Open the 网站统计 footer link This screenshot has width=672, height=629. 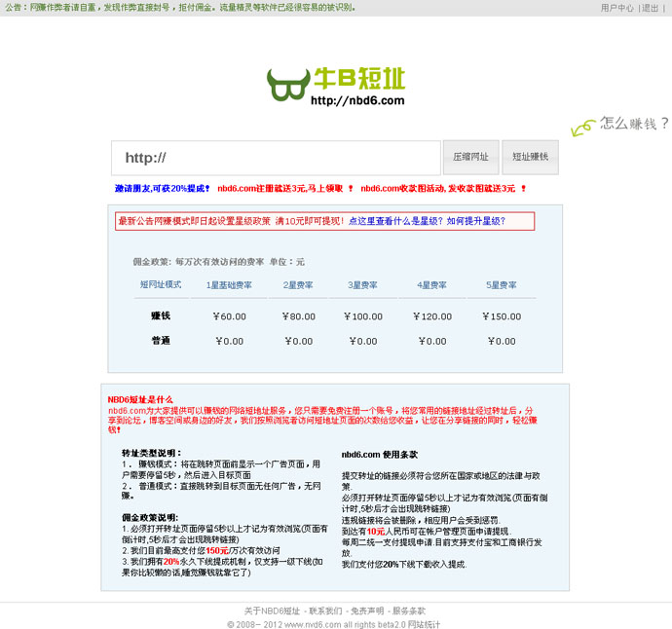[424, 625]
